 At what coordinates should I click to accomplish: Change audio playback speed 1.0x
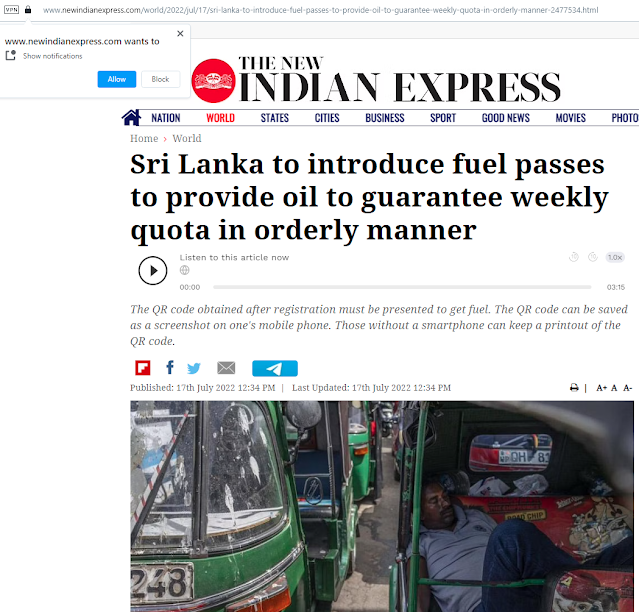tap(615, 257)
